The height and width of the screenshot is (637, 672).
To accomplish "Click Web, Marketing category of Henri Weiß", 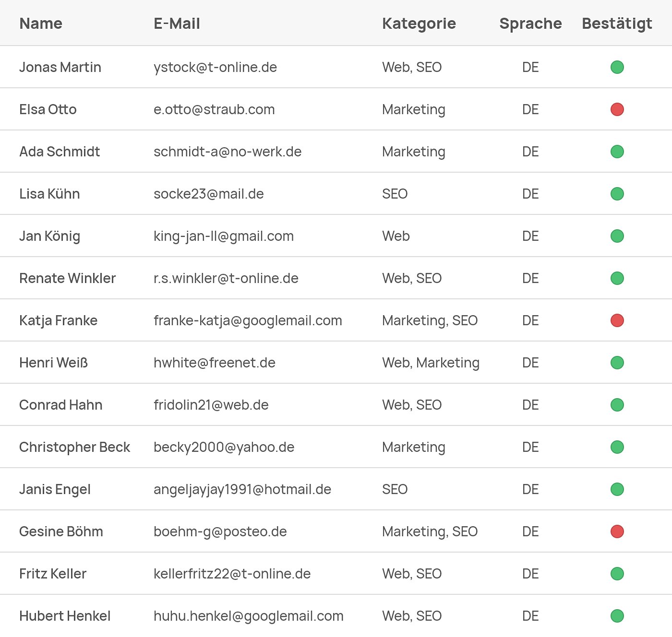I will (x=431, y=363).
